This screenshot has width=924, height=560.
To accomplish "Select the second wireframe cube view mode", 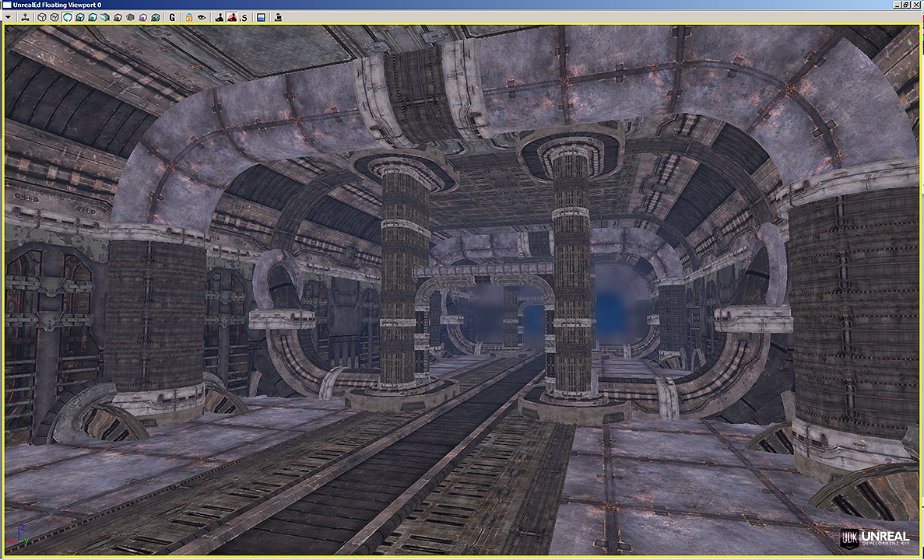I will [x=54, y=18].
